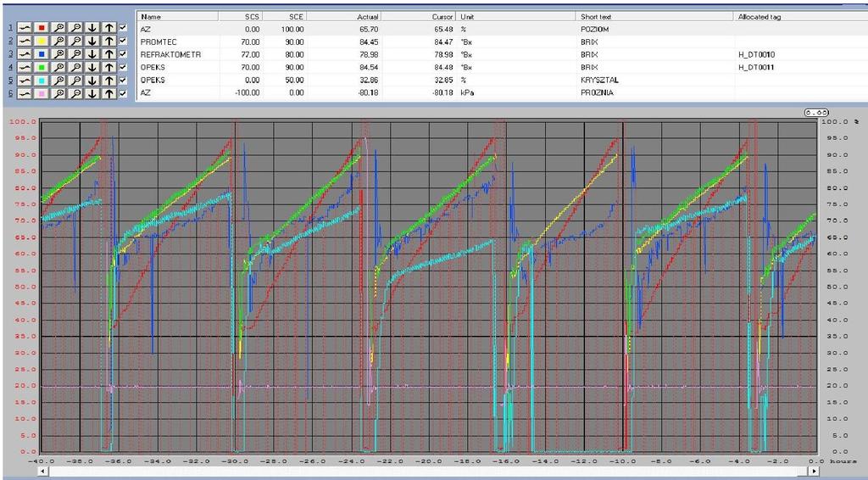Viewport: 868px width, 480px height.
Task: Open the cyan color swatch in row 5
Action: (x=42, y=81)
